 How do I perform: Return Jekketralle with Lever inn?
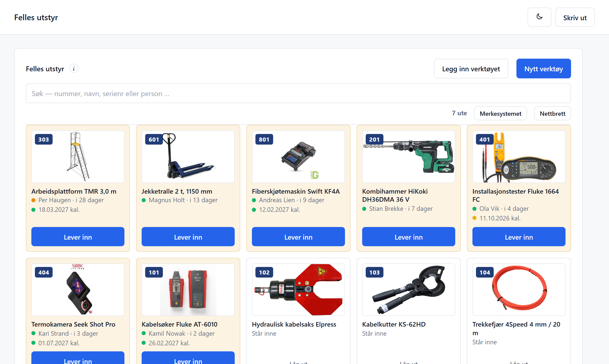188,237
